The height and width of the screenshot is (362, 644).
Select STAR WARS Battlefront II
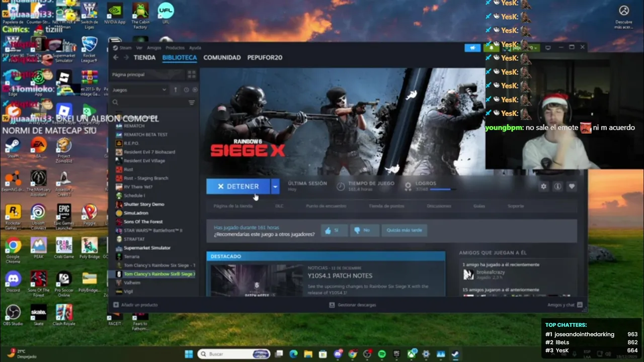(152, 230)
